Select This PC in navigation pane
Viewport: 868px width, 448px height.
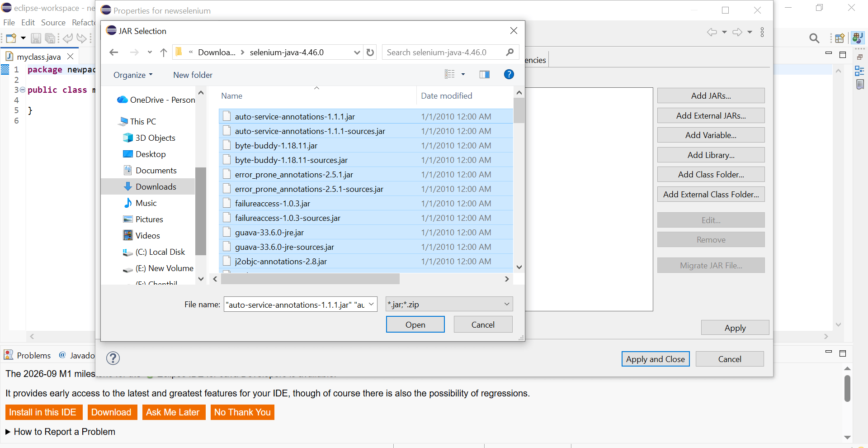(x=138, y=122)
